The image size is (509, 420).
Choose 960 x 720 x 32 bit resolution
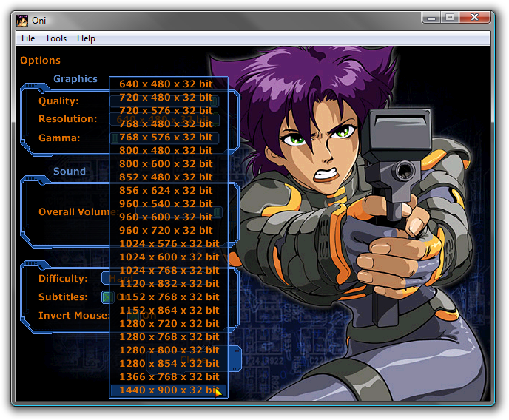point(169,230)
